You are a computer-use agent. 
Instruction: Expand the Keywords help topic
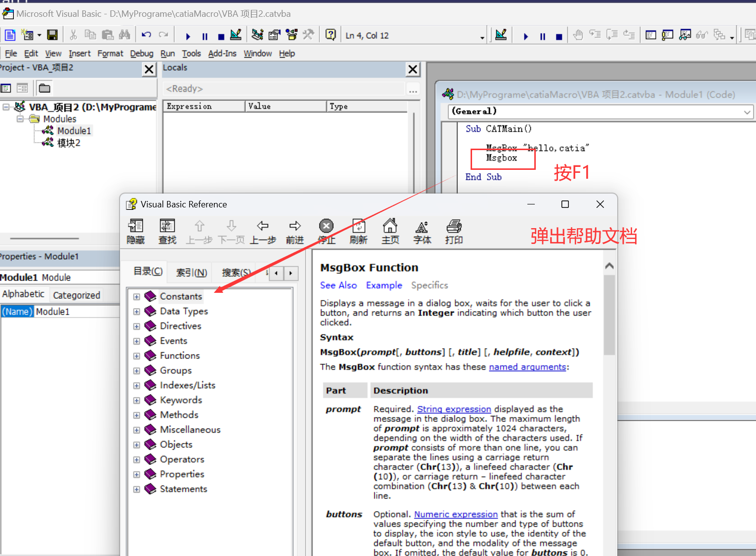[x=137, y=400]
